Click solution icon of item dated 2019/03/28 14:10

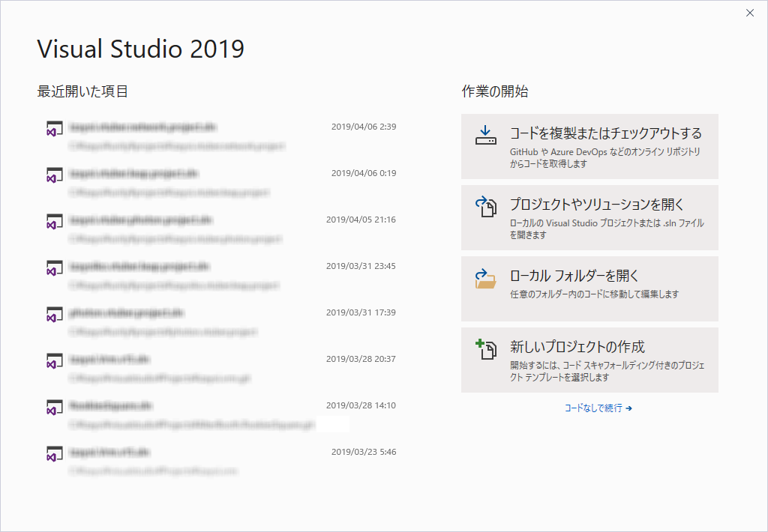[54, 408]
